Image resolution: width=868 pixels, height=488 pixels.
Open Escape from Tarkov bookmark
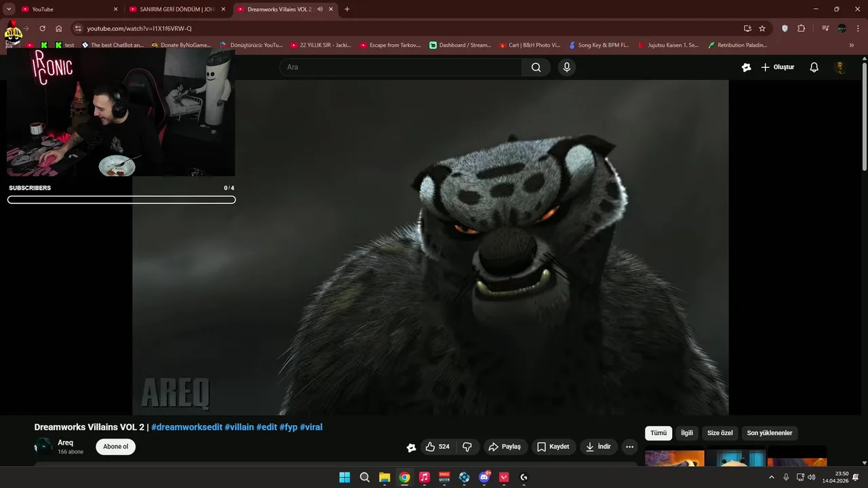pos(391,45)
